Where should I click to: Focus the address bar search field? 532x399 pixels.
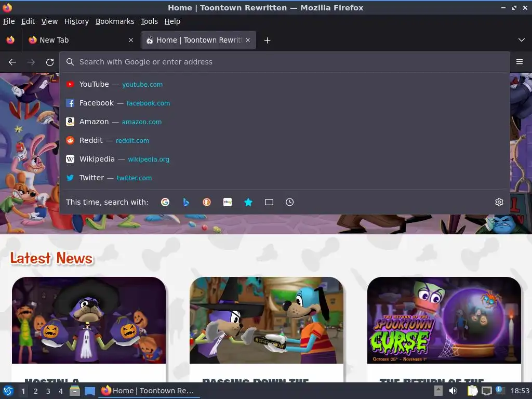(284, 62)
